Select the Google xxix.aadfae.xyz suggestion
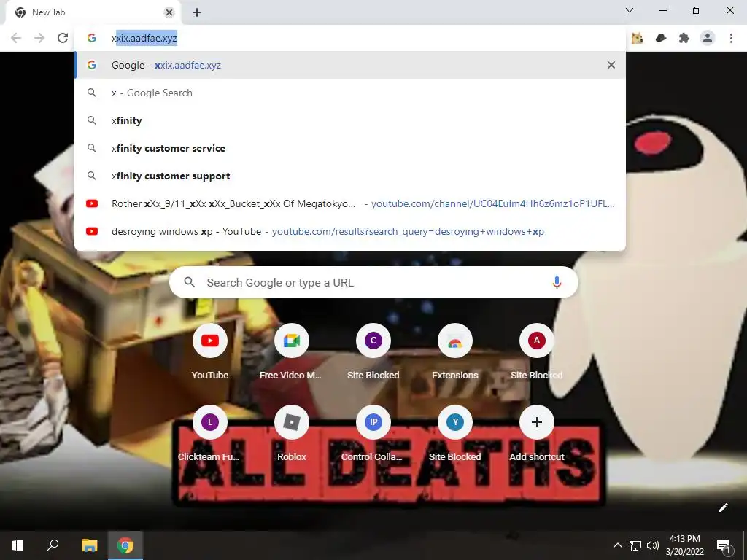747x560 pixels. pos(350,65)
